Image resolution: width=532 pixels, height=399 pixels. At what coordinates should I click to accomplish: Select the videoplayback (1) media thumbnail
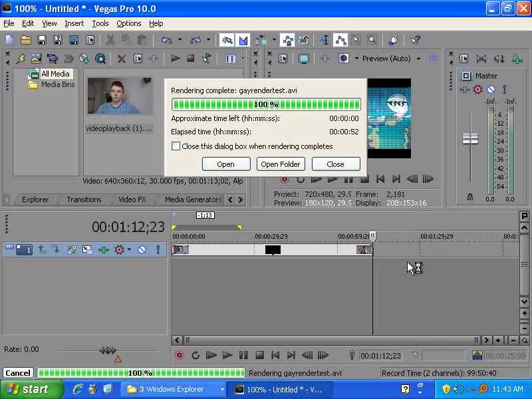point(119,96)
